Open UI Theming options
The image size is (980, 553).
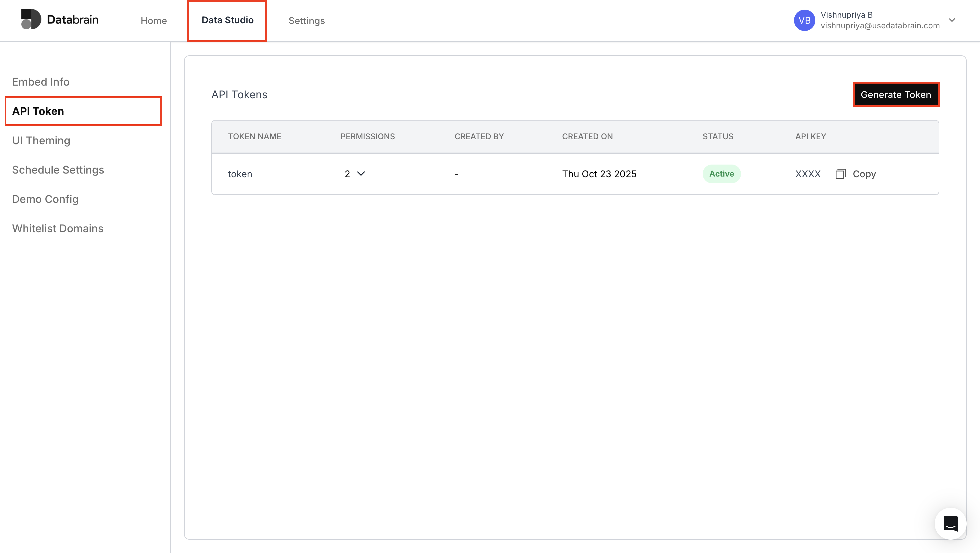pyautogui.click(x=41, y=140)
